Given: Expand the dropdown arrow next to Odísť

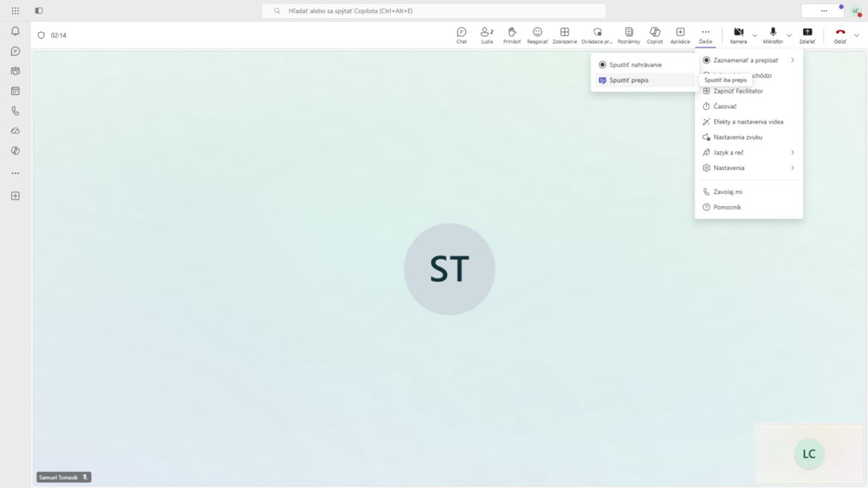Looking at the screenshot, I should coord(856,35).
